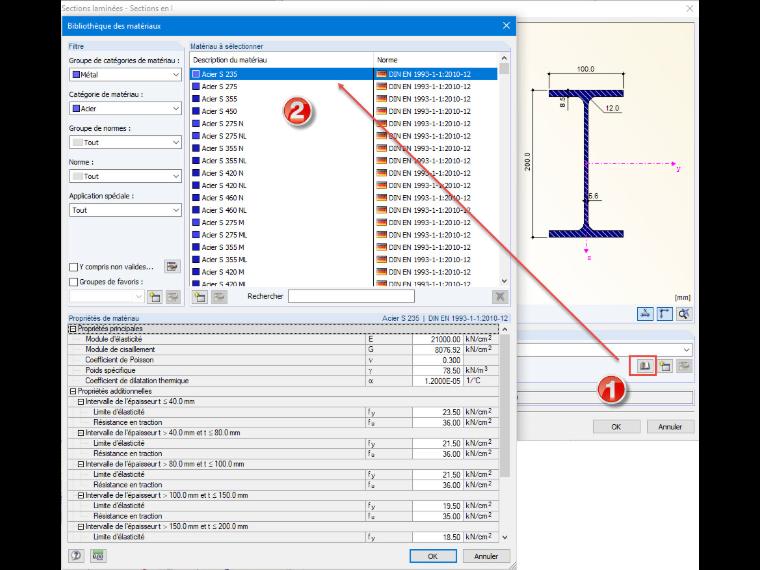Open Groupe de normes dropdown
Image resolution: width=760 pixels, height=570 pixels.
click(126, 142)
